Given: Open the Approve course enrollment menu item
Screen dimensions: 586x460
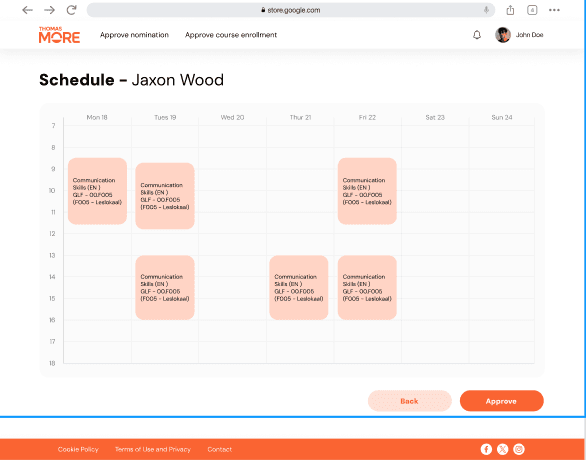Looking at the screenshot, I should pyautogui.click(x=231, y=35).
